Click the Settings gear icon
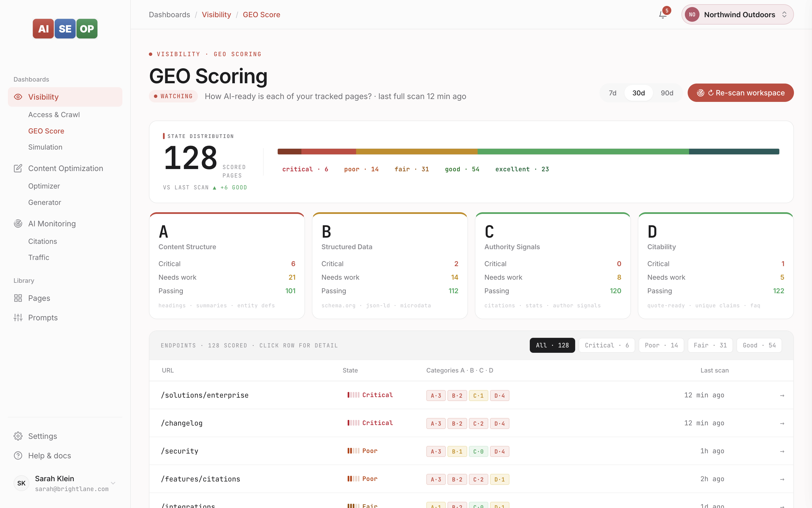This screenshot has width=812, height=508. tap(18, 436)
